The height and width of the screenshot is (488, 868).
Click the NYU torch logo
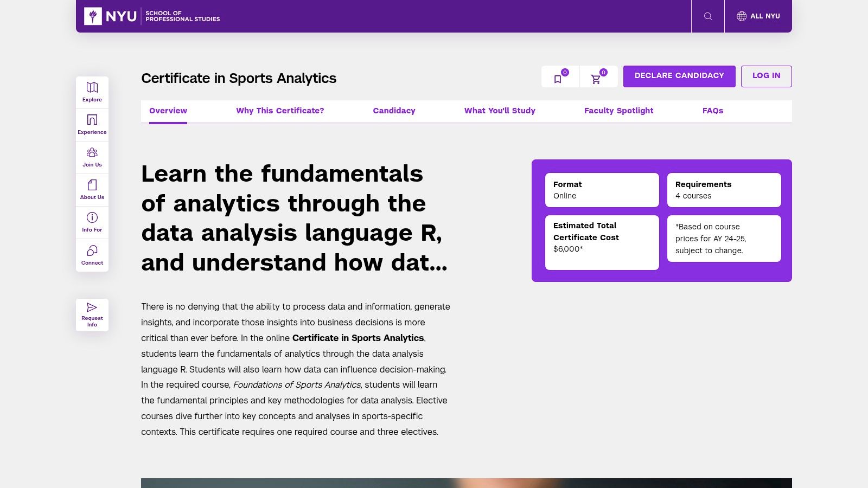coord(93,16)
